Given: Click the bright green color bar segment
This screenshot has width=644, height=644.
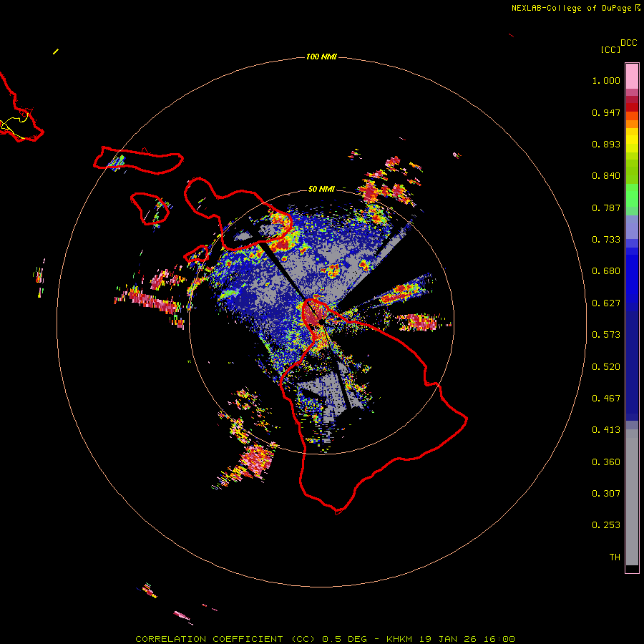Looking at the screenshot, I should point(632,195).
